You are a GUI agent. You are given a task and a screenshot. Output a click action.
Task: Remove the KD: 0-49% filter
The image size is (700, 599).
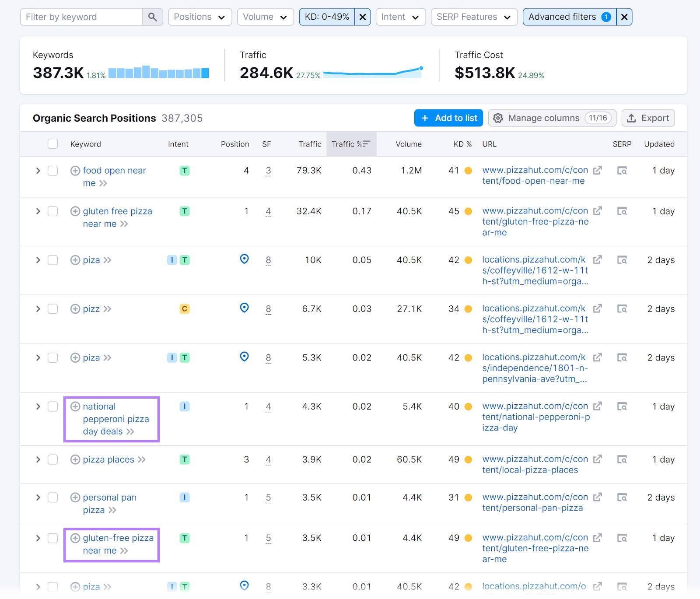(362, 17)
